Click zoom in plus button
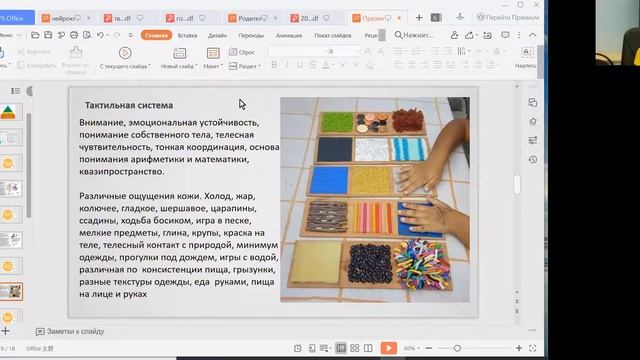The image size is (640, 360). 518,348
